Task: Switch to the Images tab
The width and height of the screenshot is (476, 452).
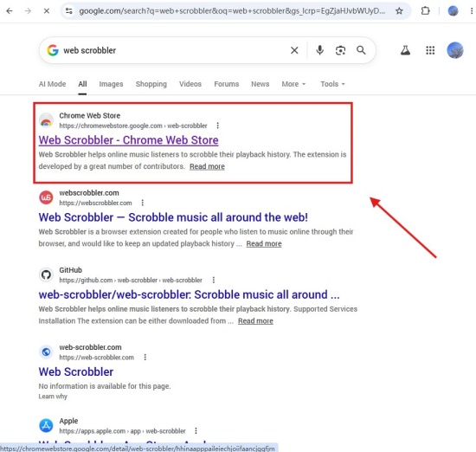Action: 111,84
